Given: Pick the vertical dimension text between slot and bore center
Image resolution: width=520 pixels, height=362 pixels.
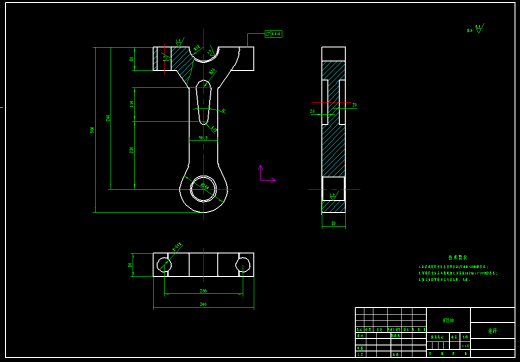Looking at the screenshot, I should [132, 150].
